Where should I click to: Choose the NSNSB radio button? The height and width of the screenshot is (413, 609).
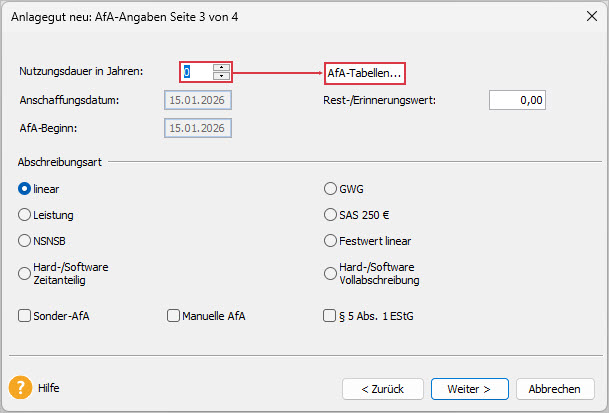25,240
